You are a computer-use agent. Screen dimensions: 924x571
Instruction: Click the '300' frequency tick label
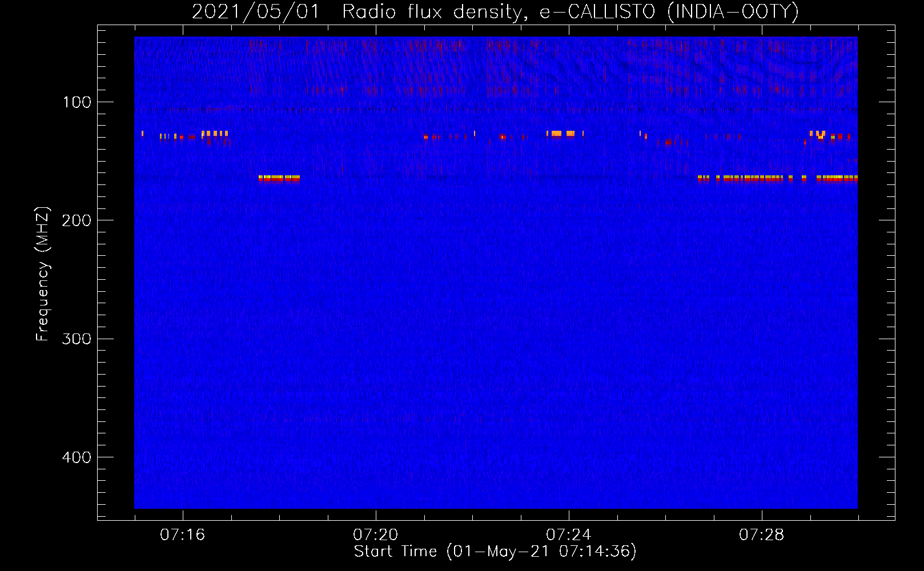pos(76,339)
